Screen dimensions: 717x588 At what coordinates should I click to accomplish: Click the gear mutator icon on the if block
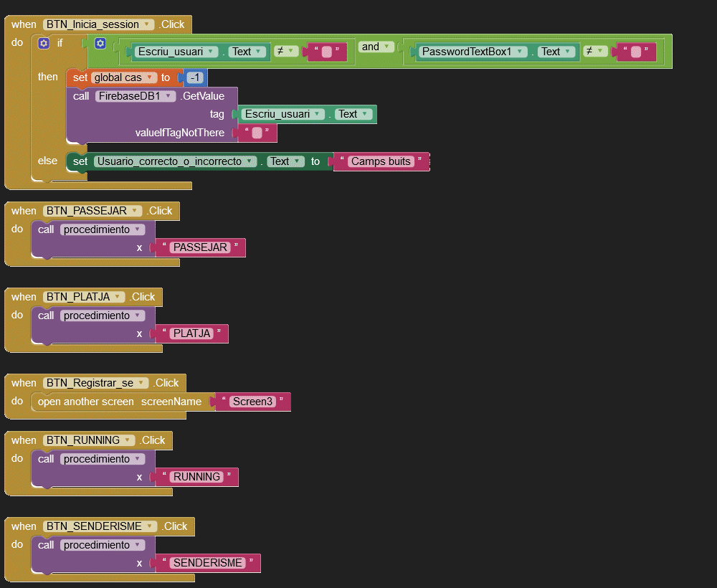click(x=44, y=43)
